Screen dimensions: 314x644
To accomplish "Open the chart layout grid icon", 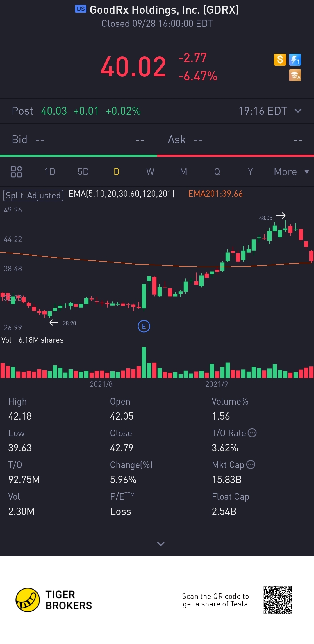I will pyautogui.click(x=16, y=172).
